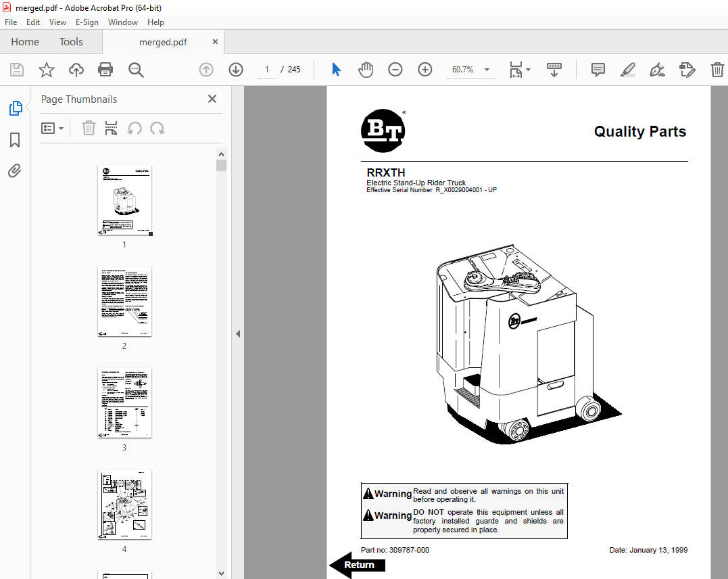Click the scrolling mode toolbar icon
Screen dimensions: 728x579
[x=554, y=70]
